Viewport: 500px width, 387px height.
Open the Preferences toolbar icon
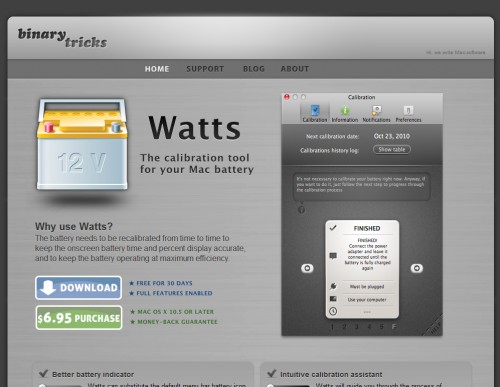408,113
